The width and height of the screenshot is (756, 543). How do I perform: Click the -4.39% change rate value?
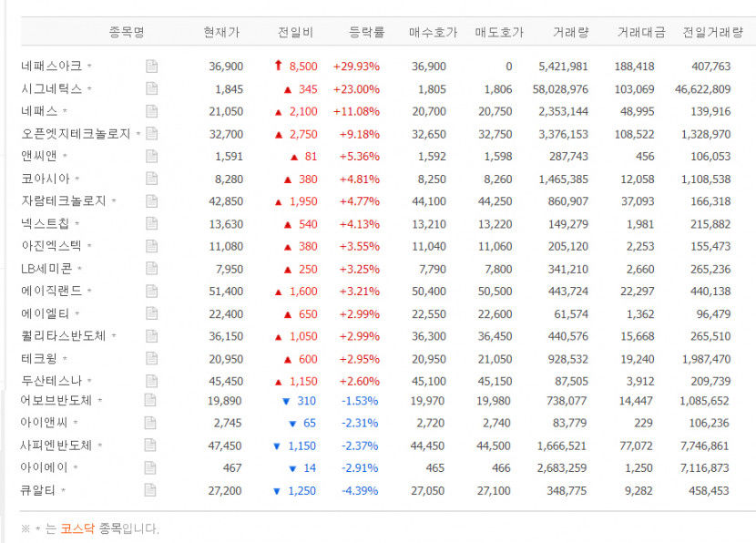coord(360,491)
